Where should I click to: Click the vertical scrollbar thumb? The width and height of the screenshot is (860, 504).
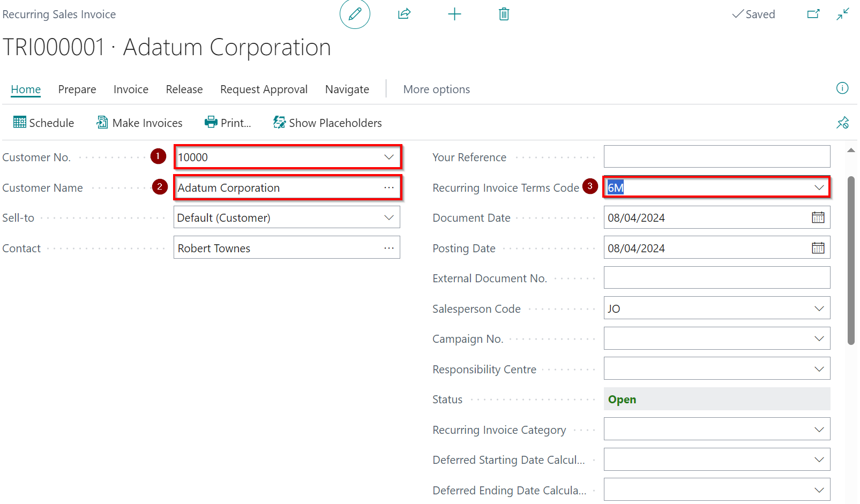(851, 260)
